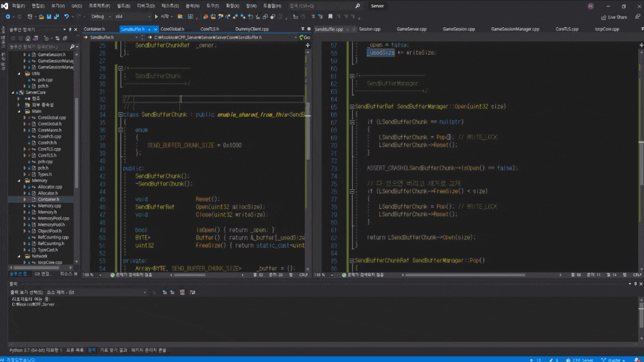
Task: Click the Live Share icon
Action: pos(604,17)
